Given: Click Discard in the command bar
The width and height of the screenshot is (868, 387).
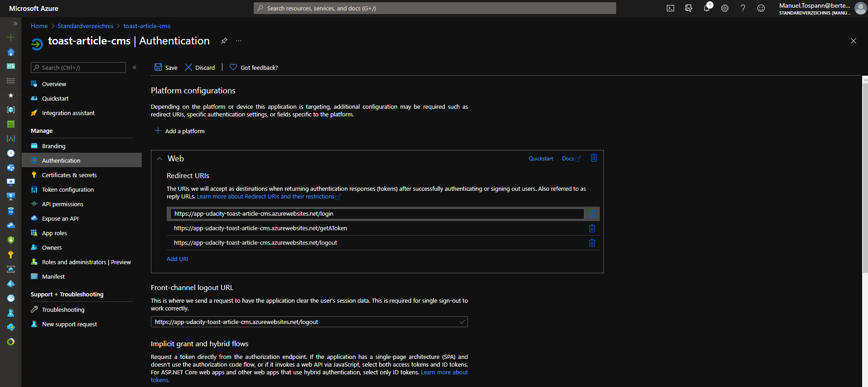Looking at the screenshot, I should [x=200, y=68].
